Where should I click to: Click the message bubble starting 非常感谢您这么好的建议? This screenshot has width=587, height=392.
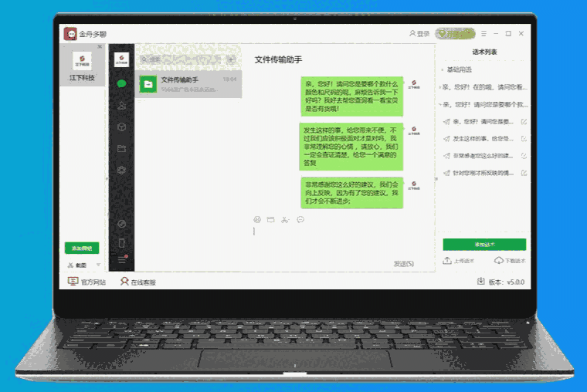tap(351, 193)
